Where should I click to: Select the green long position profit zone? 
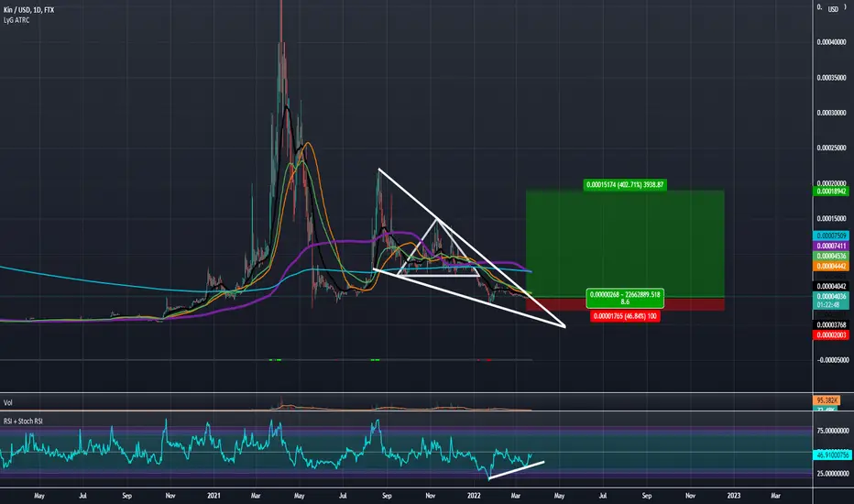click(625, 244)
